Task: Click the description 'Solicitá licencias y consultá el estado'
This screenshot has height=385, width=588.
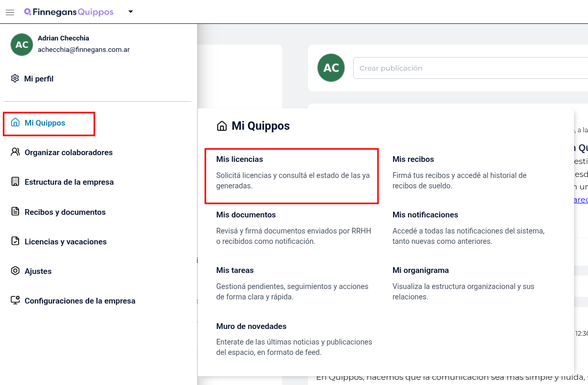Action: 293,181
